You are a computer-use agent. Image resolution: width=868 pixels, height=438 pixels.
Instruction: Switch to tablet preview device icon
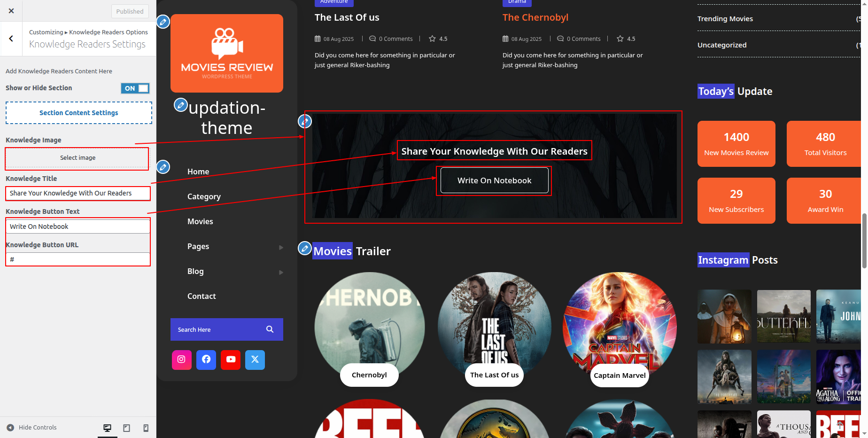tap(126, 428)
